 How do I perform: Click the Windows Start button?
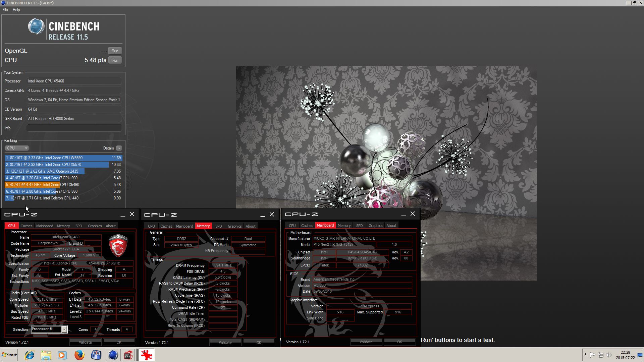(x=9, y=355)
